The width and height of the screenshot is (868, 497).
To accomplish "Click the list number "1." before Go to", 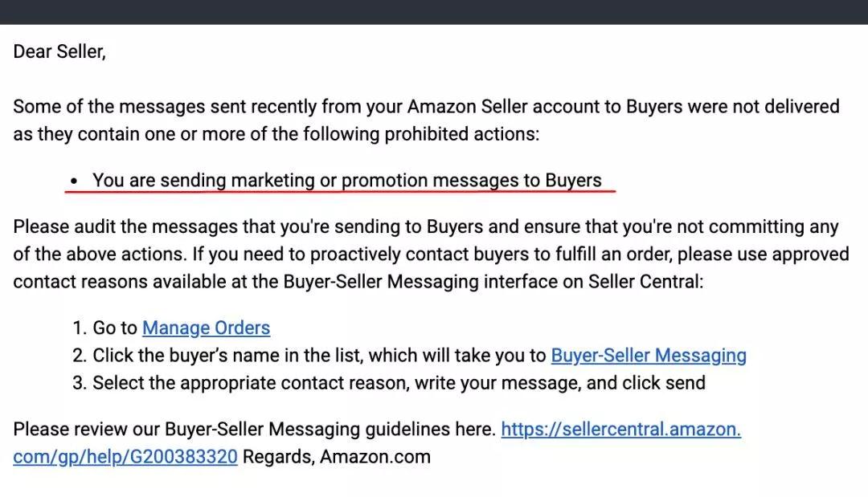I will click(x=80, y=328).
